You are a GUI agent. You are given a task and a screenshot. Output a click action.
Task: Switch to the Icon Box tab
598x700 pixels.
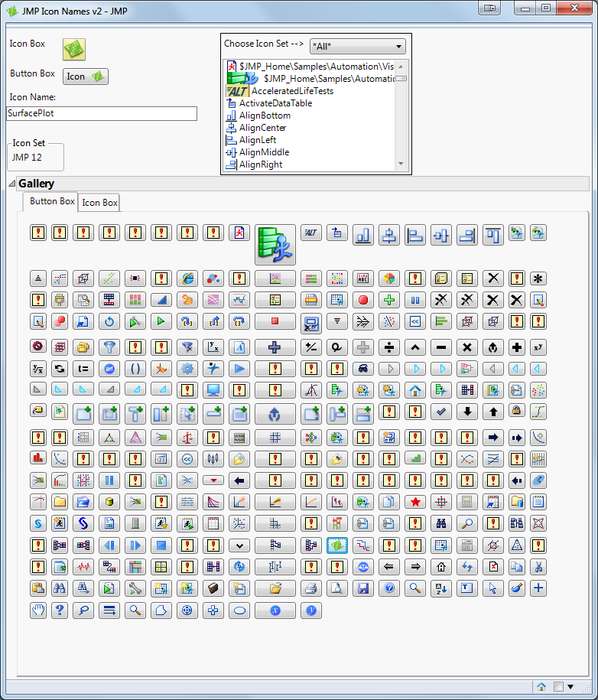99,203
